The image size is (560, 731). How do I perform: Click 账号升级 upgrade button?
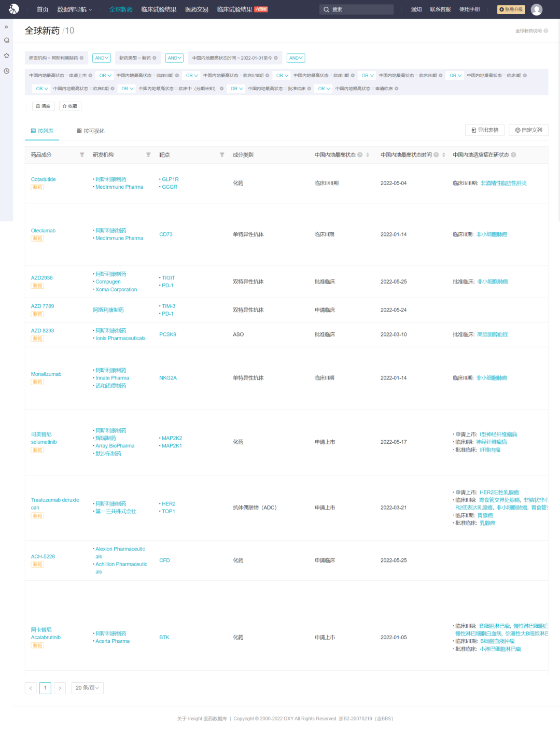pos(511,9)
